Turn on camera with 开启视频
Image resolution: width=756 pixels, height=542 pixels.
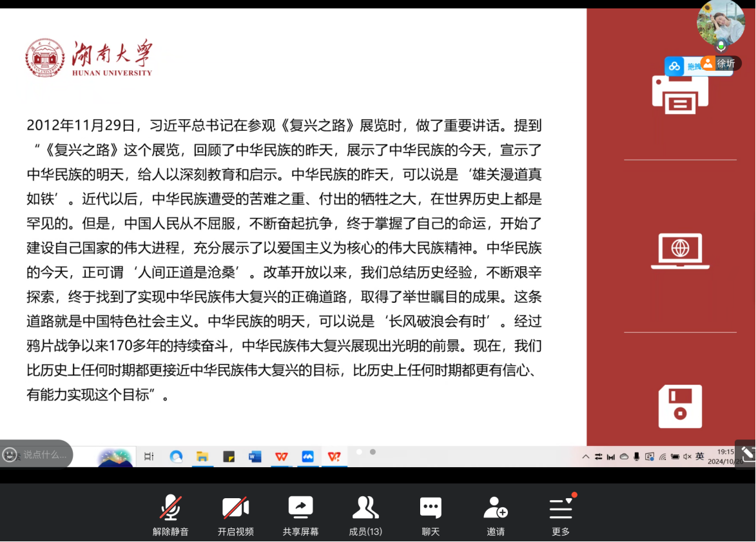point(235,514)
